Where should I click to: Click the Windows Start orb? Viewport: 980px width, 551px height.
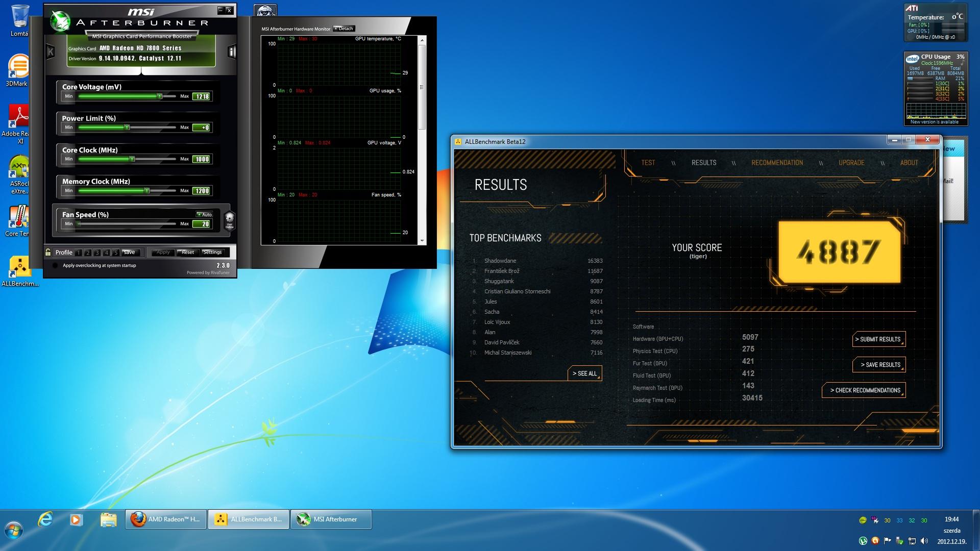13,531
